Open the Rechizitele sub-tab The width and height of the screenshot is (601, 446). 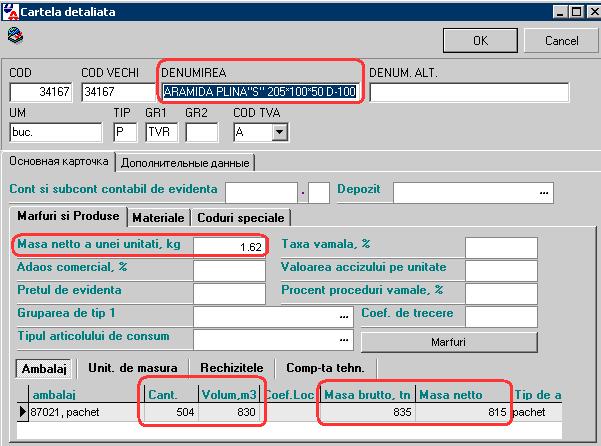(232, 368)
